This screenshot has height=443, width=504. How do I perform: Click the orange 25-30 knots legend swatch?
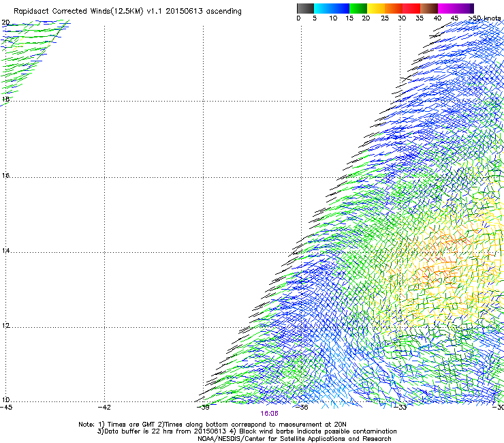click(394, 8)
